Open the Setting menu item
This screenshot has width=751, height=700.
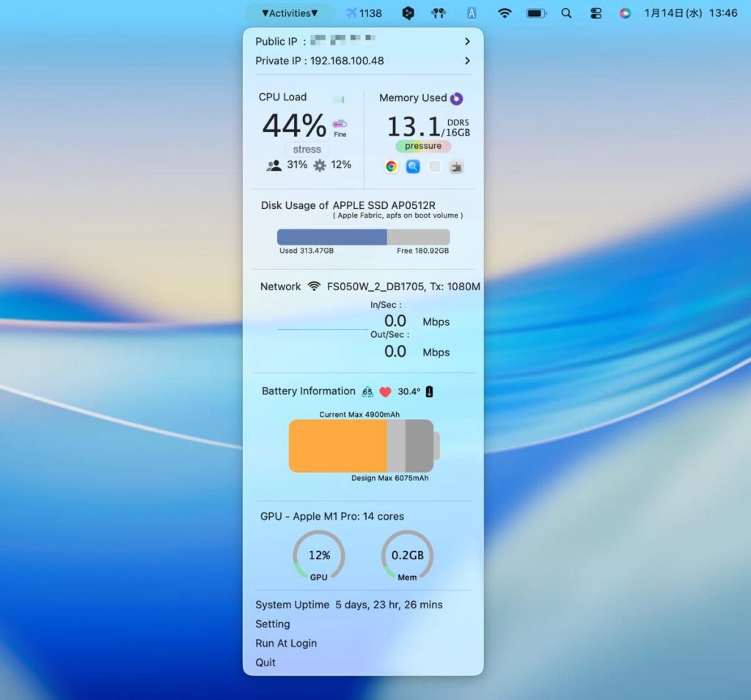[x=273, y=624]
